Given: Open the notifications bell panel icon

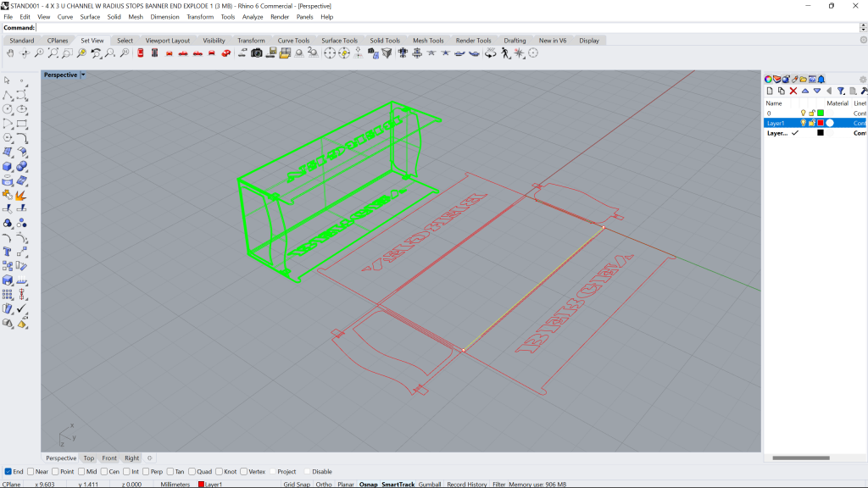Looking at the screenshot, I should (x=821, y=80).
